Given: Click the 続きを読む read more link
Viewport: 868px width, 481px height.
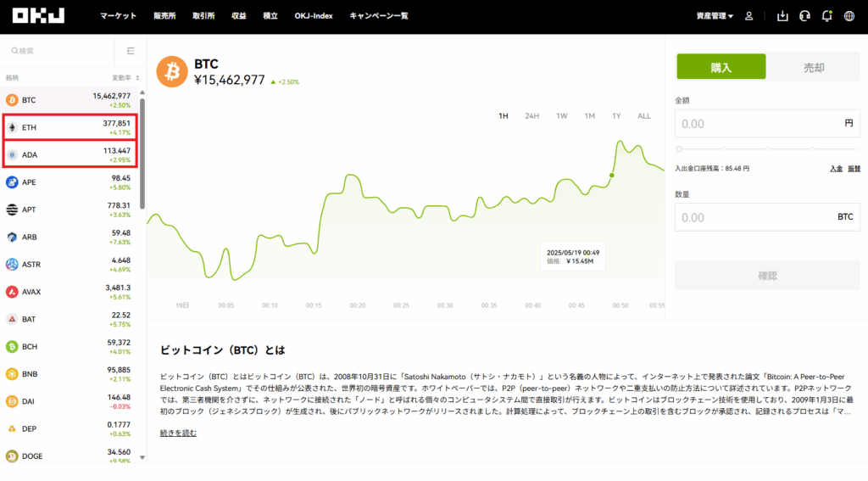Looking at the screenshot, I should point(178,433).
